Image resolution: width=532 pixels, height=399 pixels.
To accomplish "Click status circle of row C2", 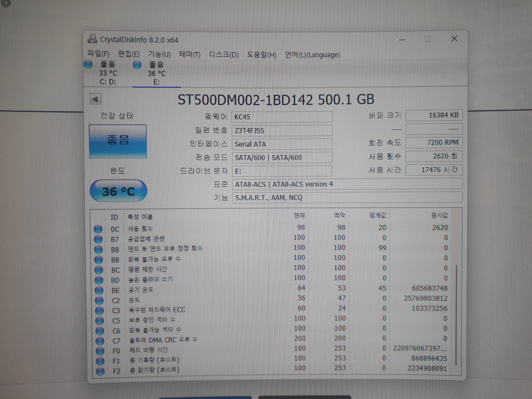I will click(x=99, y=300).
